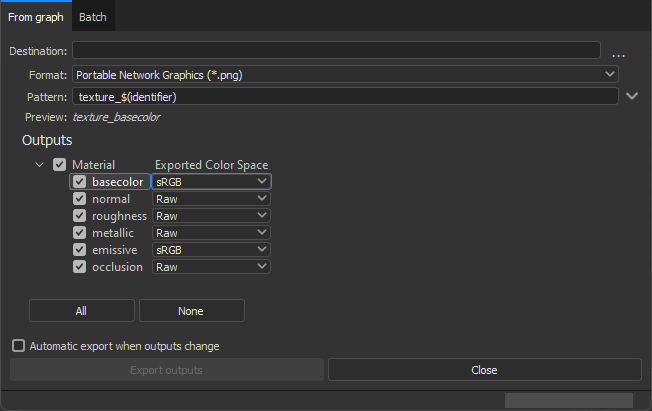Open the emissive color space dropdown
The image size is (652, 411).
point(211,250)
